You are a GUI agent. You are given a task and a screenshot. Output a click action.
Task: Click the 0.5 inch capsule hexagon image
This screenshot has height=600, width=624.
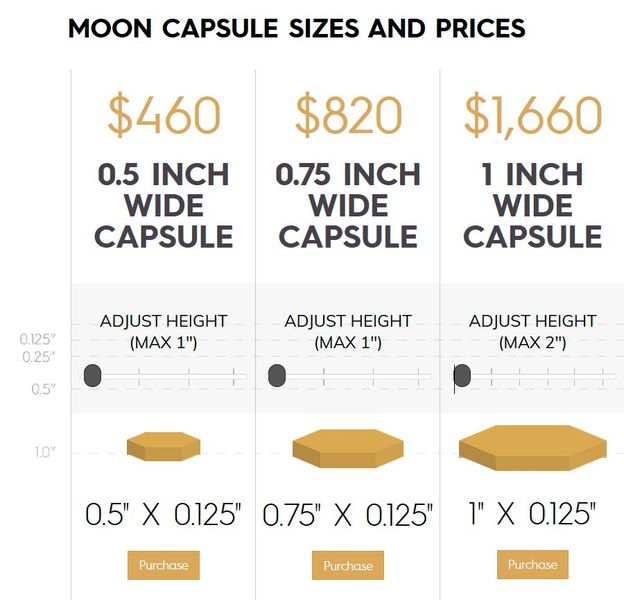click(x=163, y=446)
